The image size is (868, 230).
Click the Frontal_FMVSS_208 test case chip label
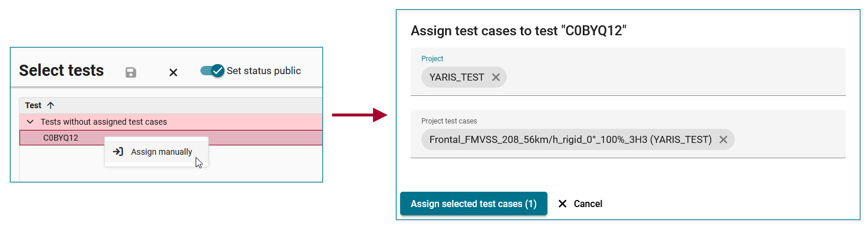click(x=570, y=139)
